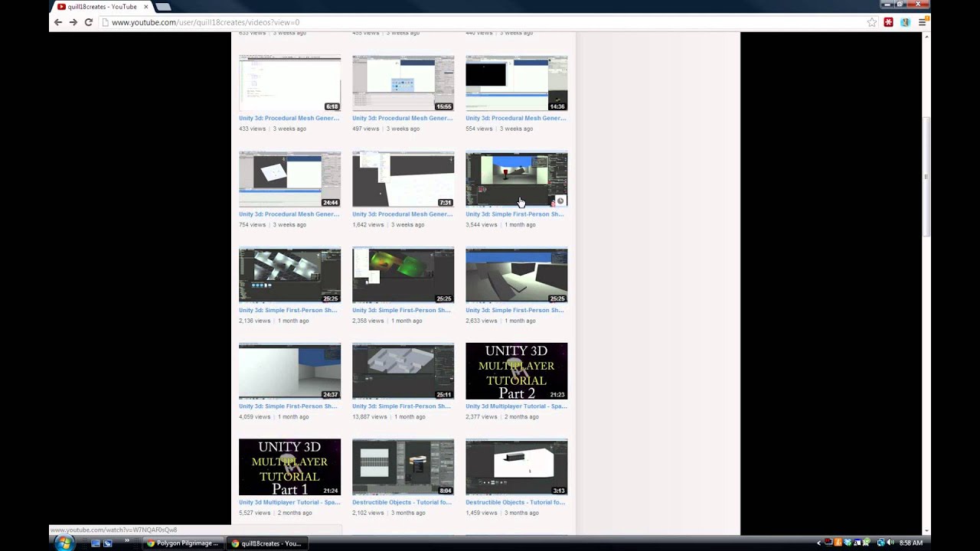Switch to the Polygon Pilgrimage taskbar window
This screenshot has height=551, width=980.
(x=182, y=543)
